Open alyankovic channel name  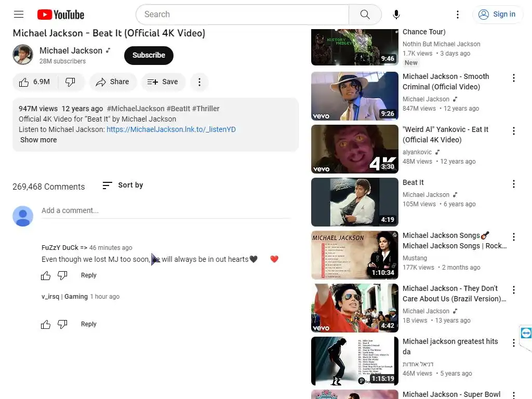417,152
